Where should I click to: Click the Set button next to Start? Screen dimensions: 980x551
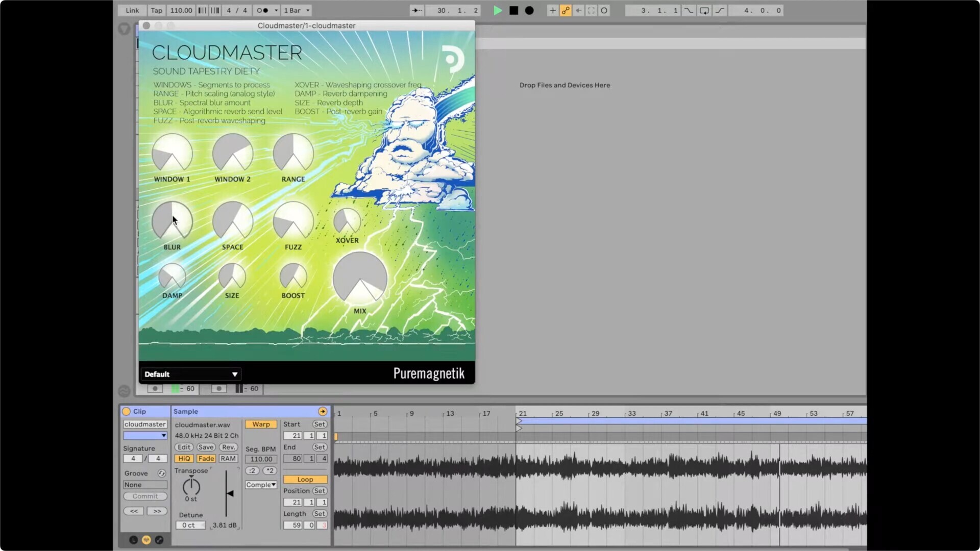(x=320, y=424)
